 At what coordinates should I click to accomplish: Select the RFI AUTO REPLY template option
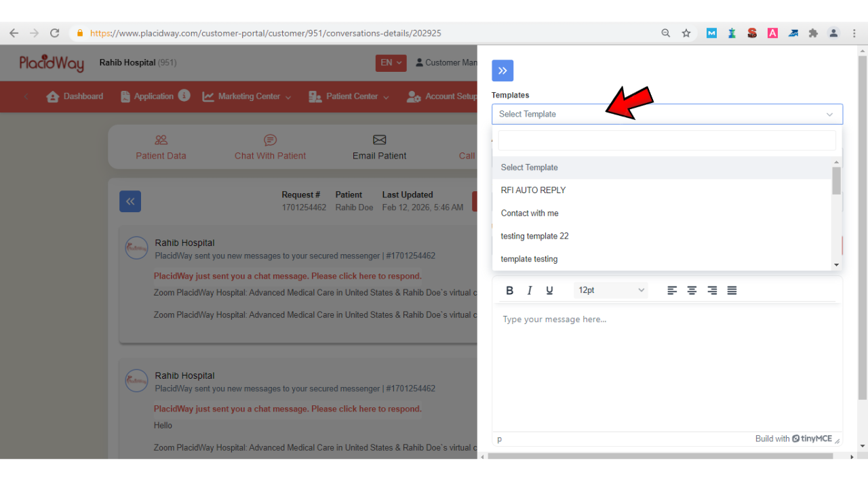(x=533, y=190)
